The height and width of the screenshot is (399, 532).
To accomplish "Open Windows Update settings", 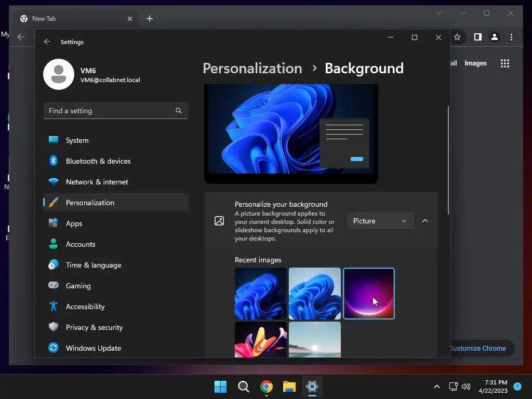I will (x=116, y=348).
